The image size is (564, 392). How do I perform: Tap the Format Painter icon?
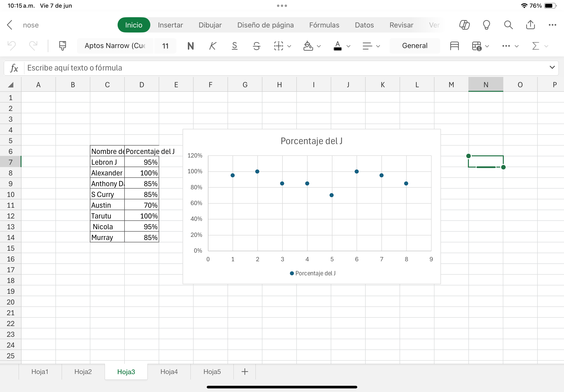(63, 46)
